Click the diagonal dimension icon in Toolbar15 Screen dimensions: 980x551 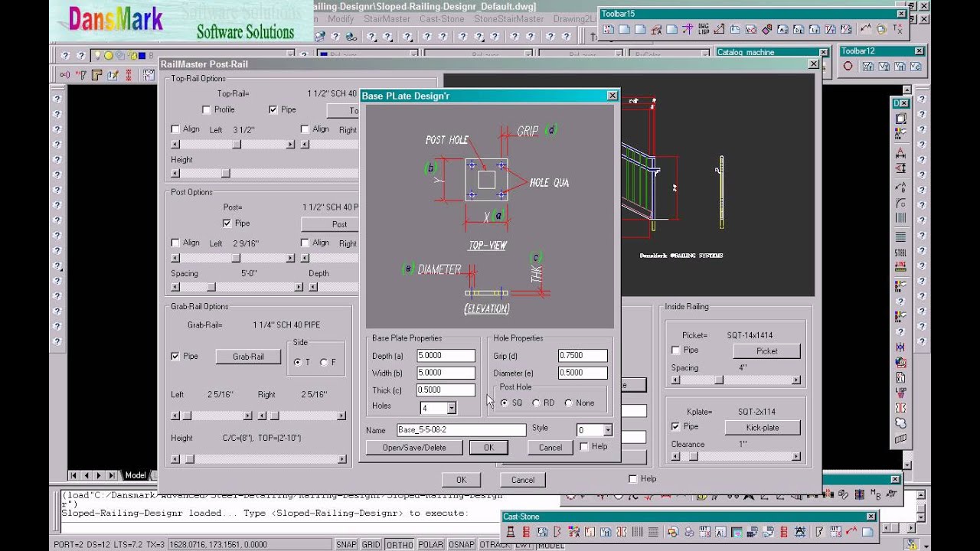tap(719, 29)
